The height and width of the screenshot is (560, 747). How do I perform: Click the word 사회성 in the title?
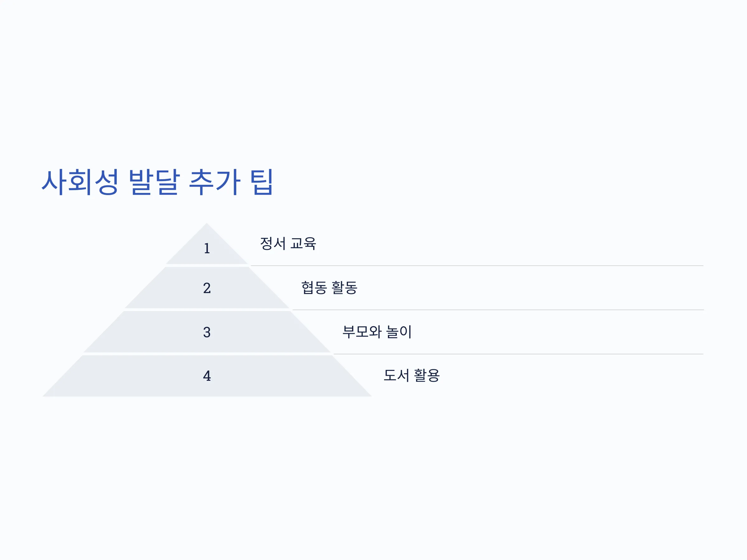tap(80, 182)
